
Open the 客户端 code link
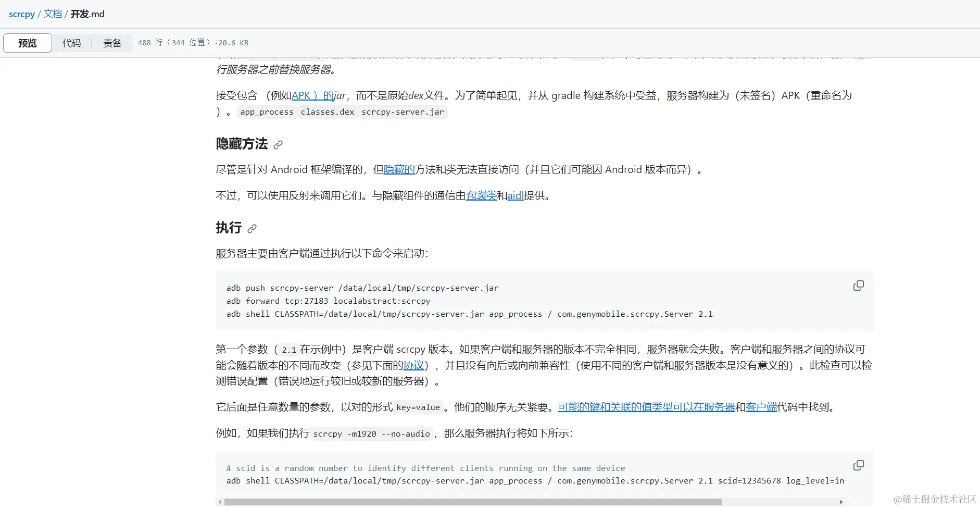761,407
